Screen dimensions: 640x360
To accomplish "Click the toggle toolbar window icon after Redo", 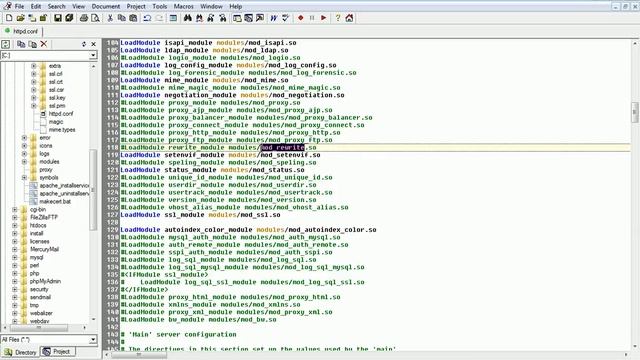I will coord(173,18).
